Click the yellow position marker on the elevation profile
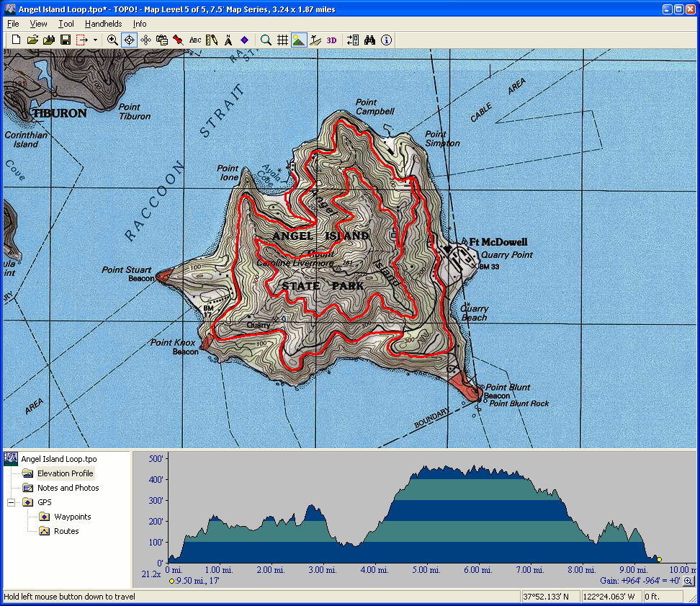This screenshot has height=606, width=700. click(659, 559)
